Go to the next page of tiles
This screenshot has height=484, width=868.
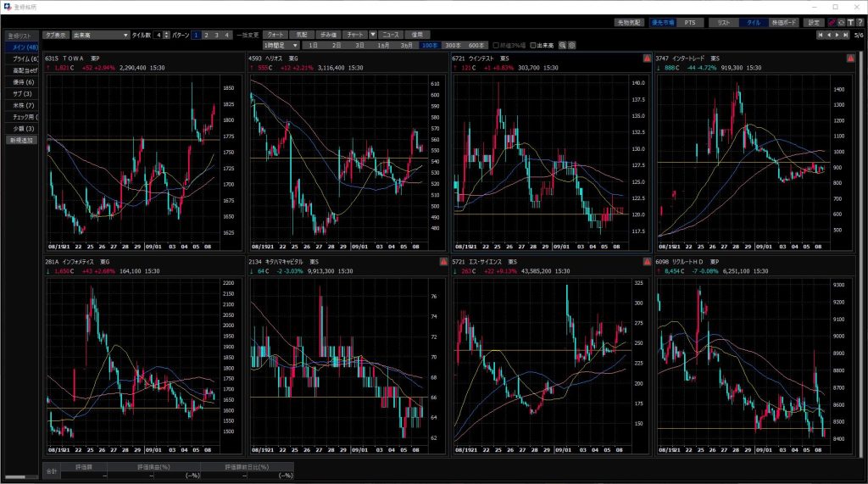(837, 36)
